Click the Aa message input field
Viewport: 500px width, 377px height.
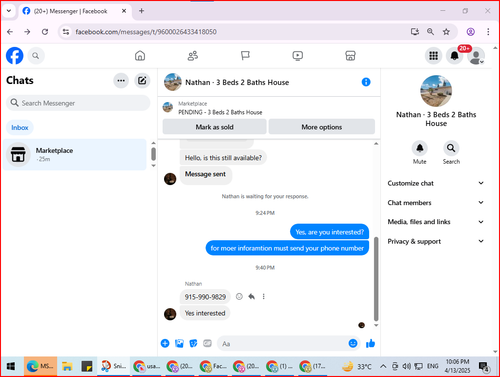coord(282,343)
